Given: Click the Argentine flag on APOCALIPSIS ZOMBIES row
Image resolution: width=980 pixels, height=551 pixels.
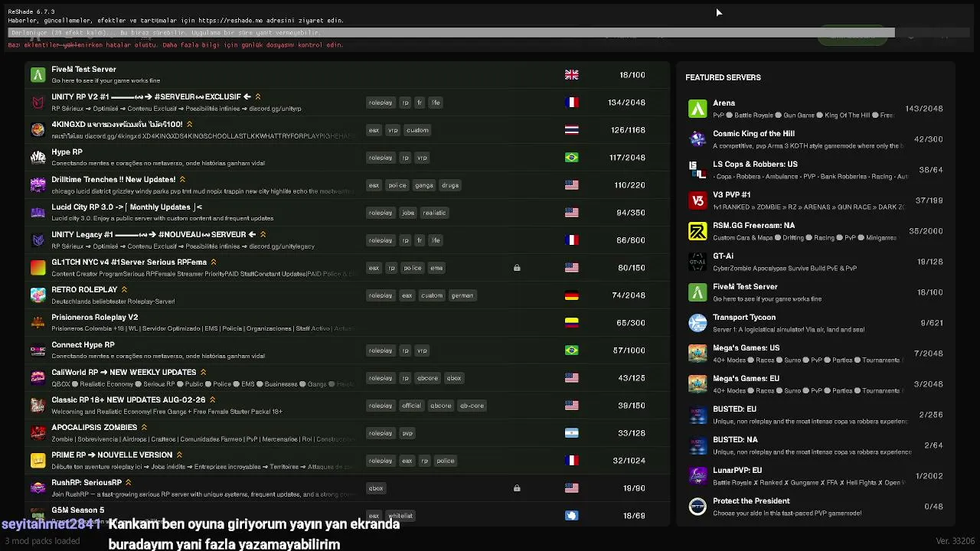Looking at the screenshot, I should click(572, 433).
